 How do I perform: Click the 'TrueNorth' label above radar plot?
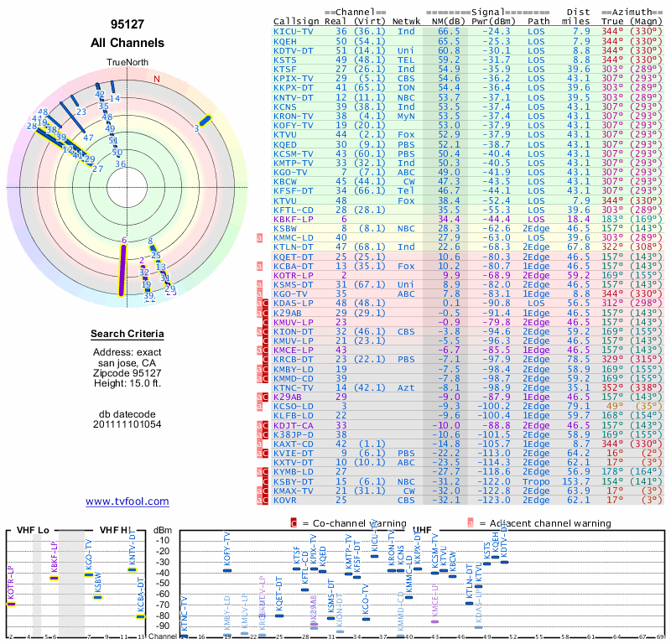point(127,63)
